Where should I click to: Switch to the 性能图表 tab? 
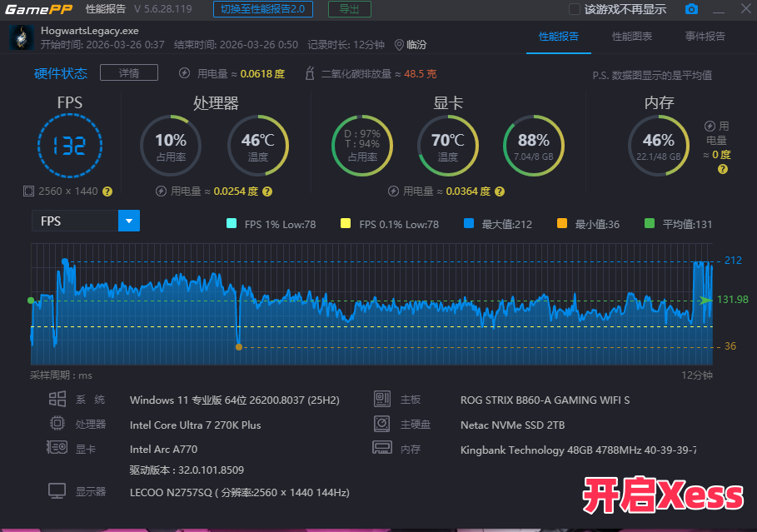pos(632,36)
